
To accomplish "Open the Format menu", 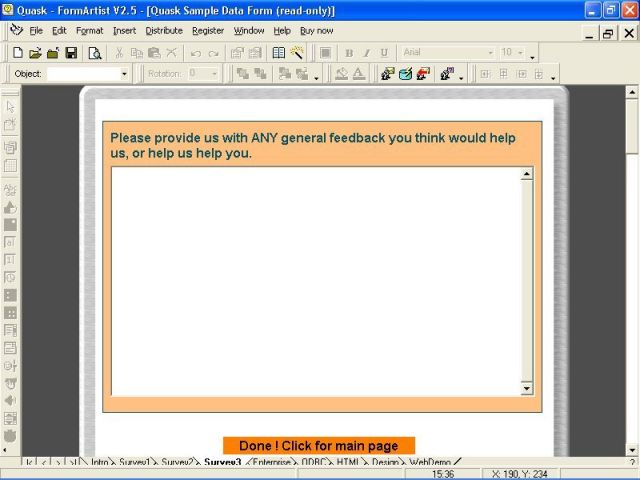I will (89, 31).
